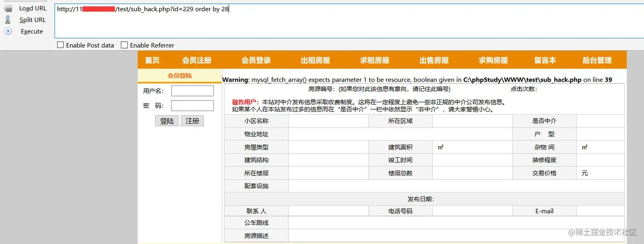The width and height of the screenshot is (644, 244).
Task: Enable Referrer checkbox
Action: coord(124,45)
